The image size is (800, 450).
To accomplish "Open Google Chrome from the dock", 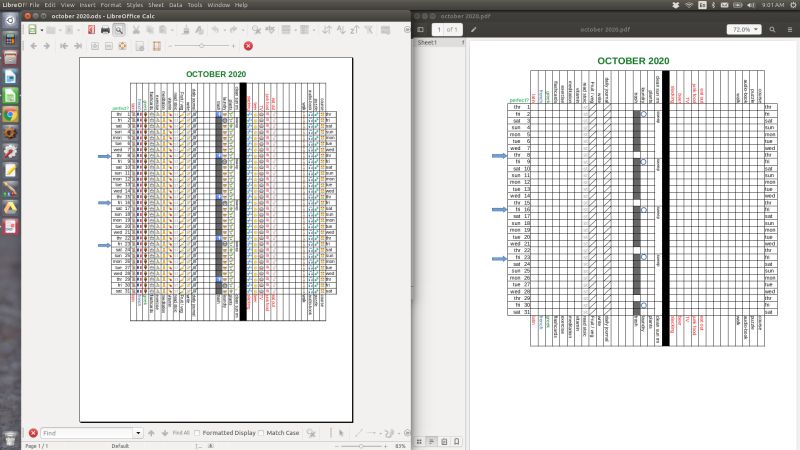I will 10,115.
